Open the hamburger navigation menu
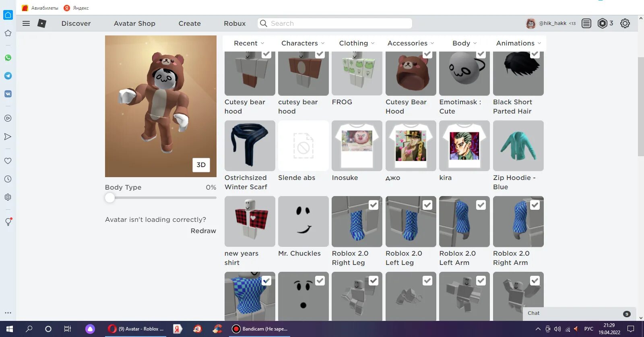Viewport: 644px width, 337px height. click(x=26, y=23)
